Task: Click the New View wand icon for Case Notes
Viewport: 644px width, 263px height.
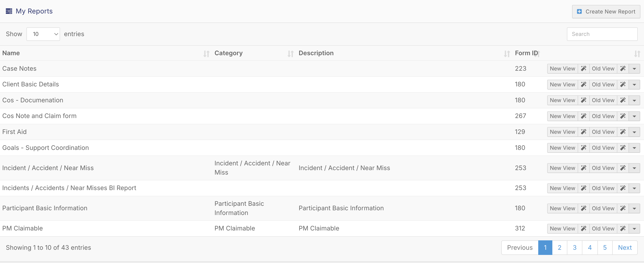Action: click(583, 69)
